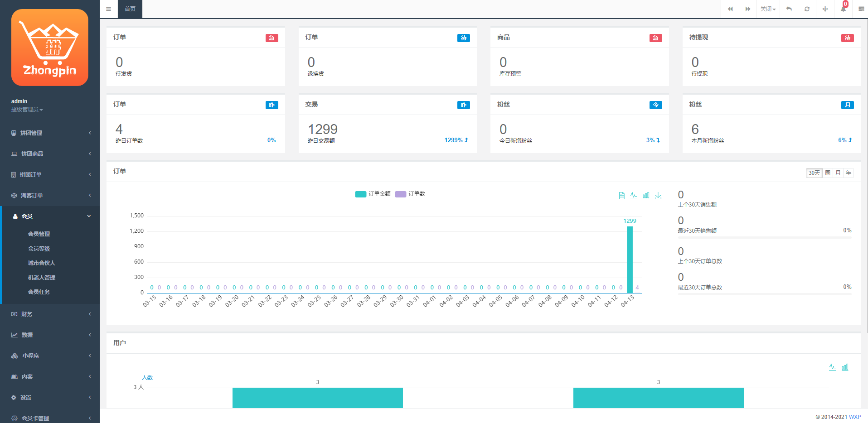Toggle the 订单数 legend series
This screenshot has width=868, height=423.
410,194
